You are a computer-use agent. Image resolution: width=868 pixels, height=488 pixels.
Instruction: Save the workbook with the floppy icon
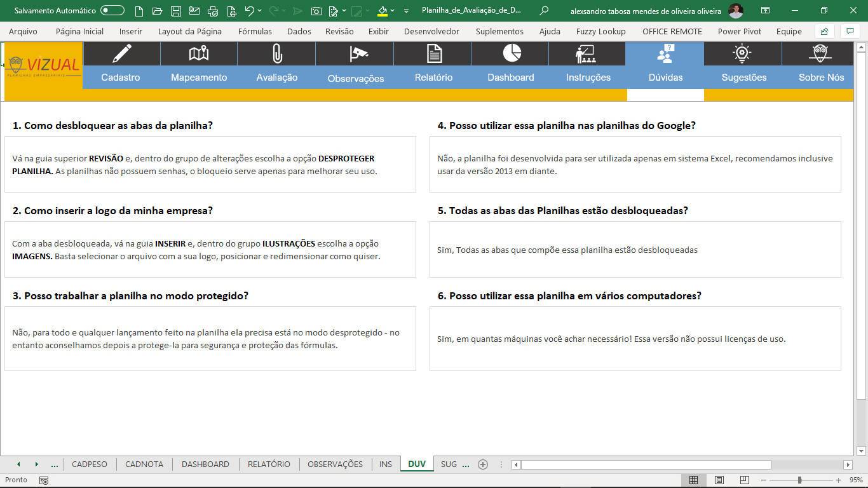176,11
